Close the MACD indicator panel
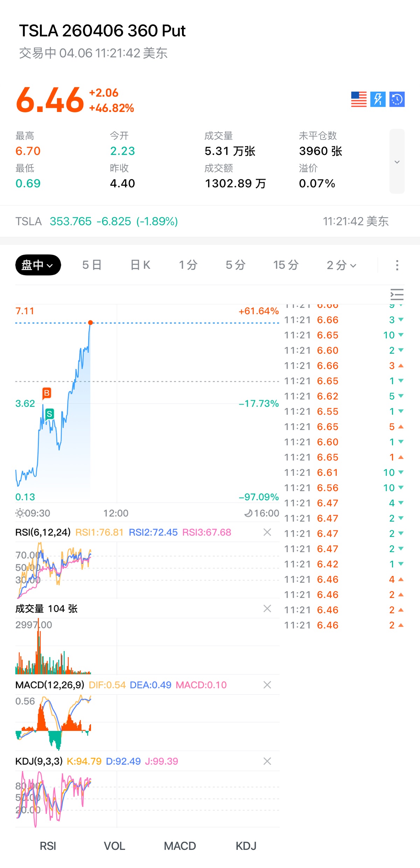Image resolution: width=420 pixels, height=868 pixels. tap(267, 685)
